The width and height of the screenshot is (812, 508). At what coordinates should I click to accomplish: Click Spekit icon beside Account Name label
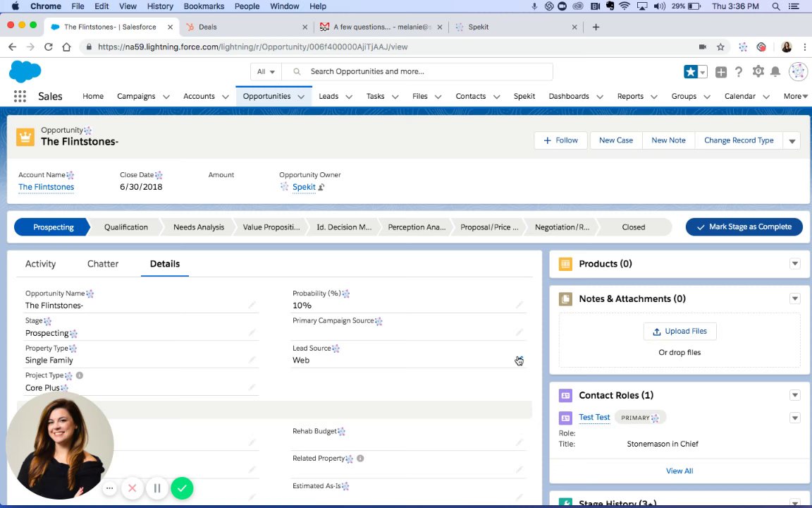point(70,175)
